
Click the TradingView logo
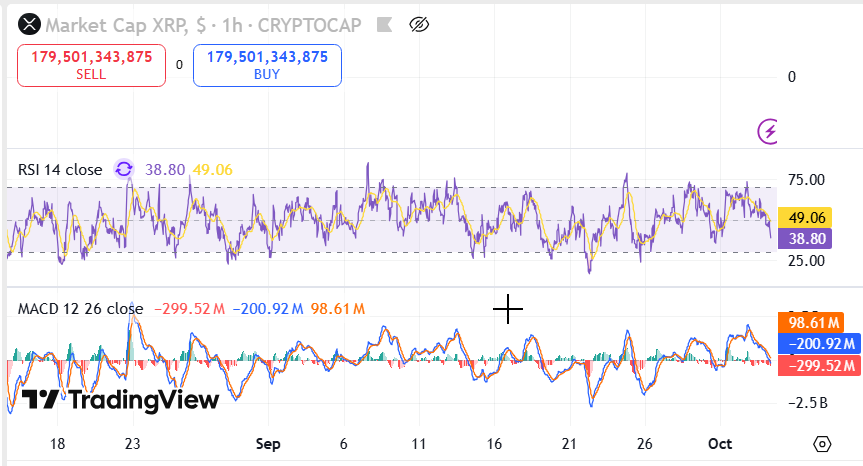(120, 400)
